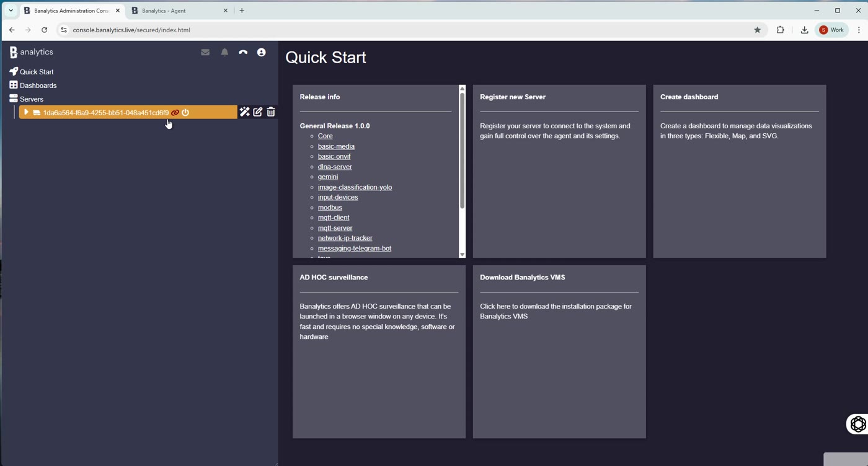The image size is (868, 466).
Task: Open the mqtt-client link
Action: pyautogui.click(x=334, y=218)
